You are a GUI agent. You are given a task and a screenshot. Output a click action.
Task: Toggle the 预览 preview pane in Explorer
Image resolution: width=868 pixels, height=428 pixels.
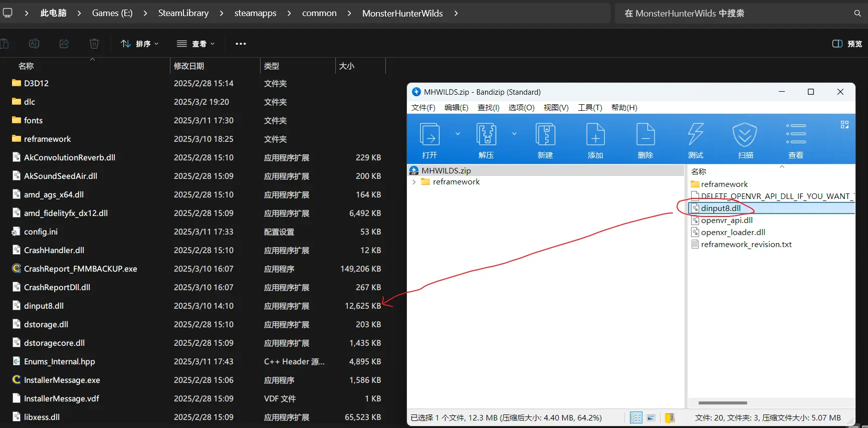(847, 44)
